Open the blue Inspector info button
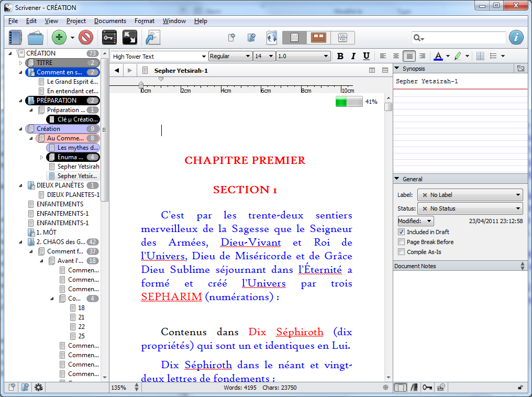 click(516, 37)
